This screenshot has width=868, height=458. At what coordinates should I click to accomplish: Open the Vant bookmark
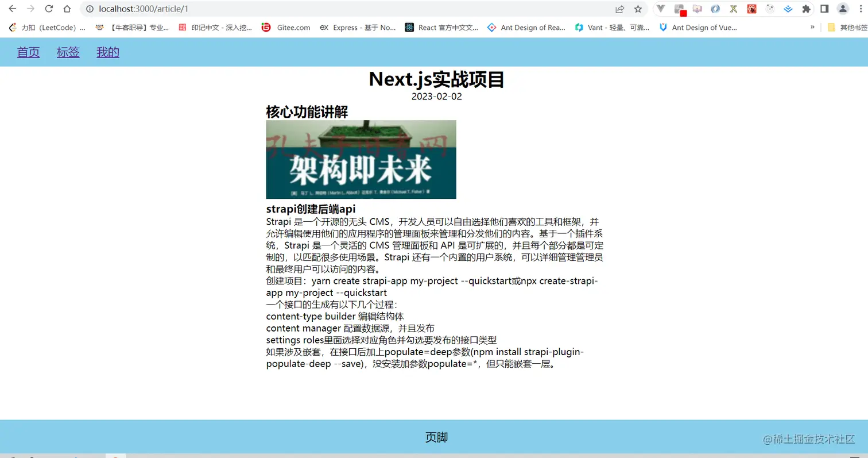pyautogui.click(x=613, y=27)
